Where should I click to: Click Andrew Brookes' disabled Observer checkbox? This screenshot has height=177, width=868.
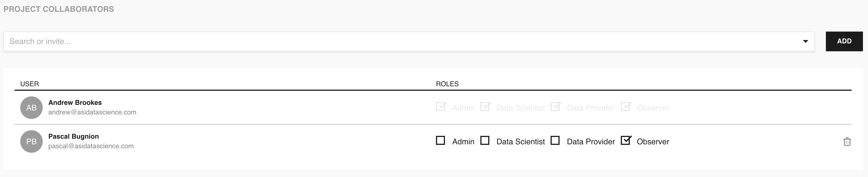tap(625, 107)
